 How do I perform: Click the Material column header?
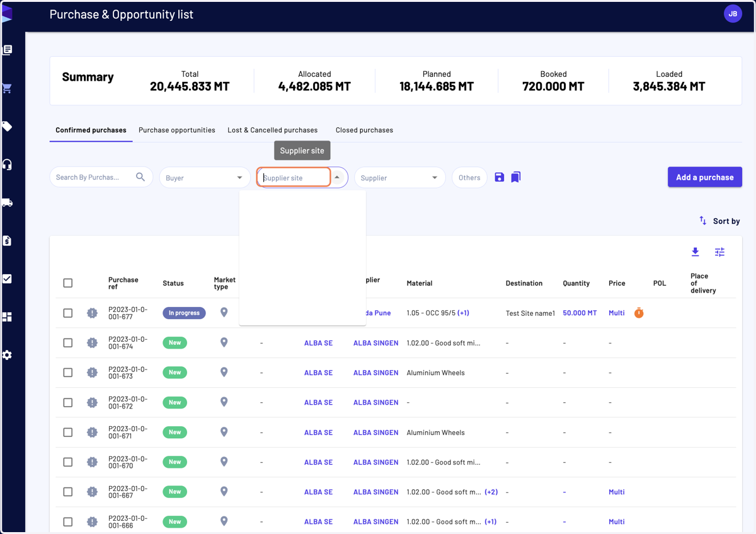(420, 283)
